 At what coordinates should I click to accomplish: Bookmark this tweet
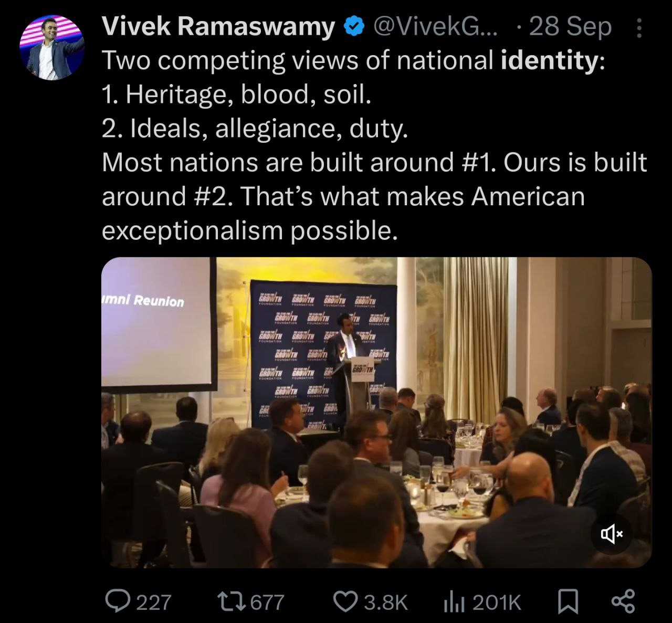(568, 602)
